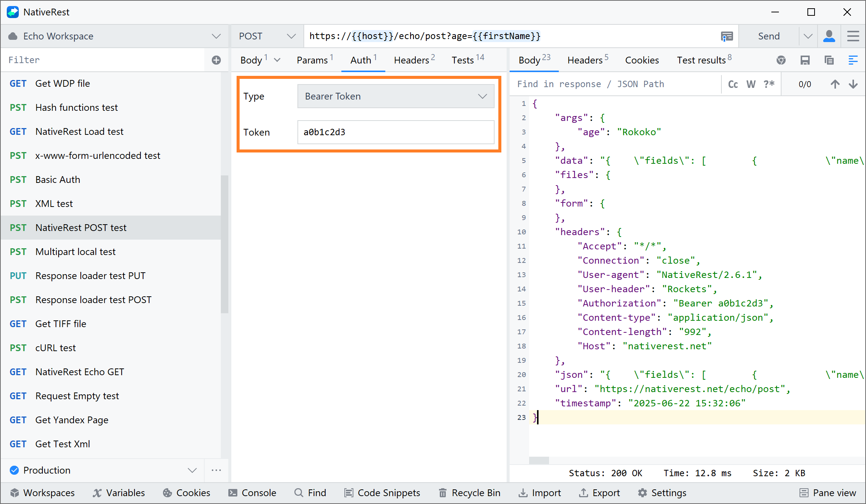The image size is (866, 504).
Task: Switch to Params tab
Action: pos(315,60)
